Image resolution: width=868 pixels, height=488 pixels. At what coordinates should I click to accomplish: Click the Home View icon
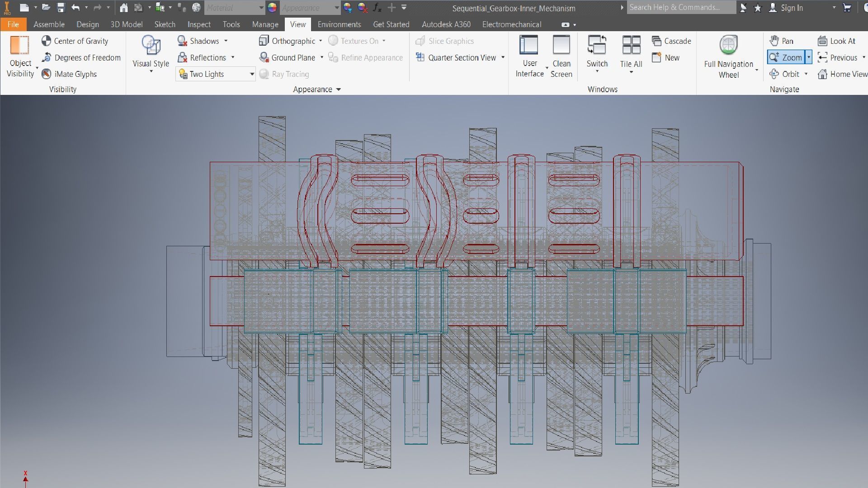(x=822, y=74)
